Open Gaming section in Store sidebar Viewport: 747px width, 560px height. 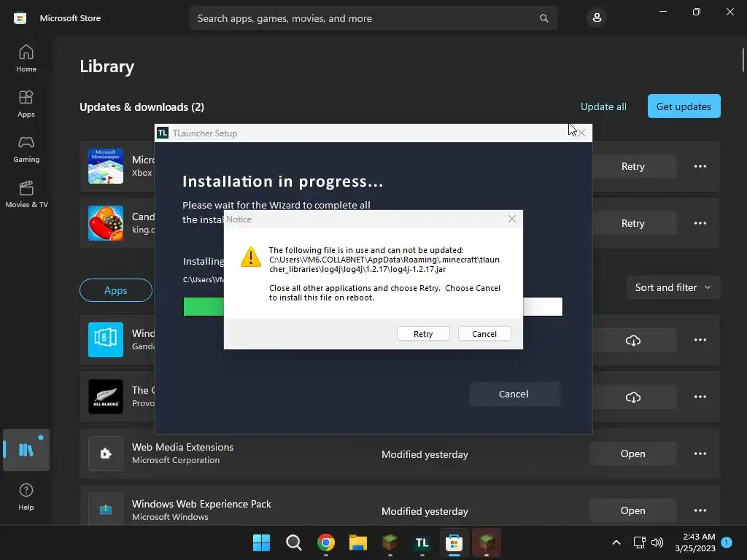[x=26, y=149]
